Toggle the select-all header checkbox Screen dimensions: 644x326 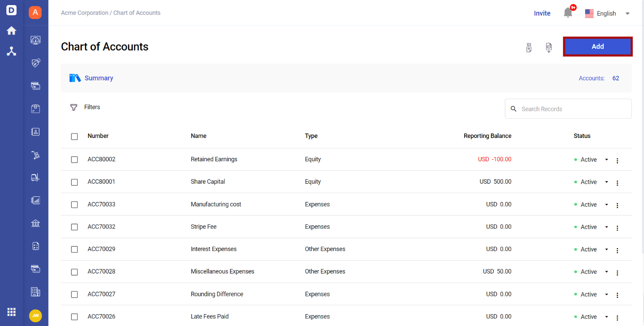(74, 136)
